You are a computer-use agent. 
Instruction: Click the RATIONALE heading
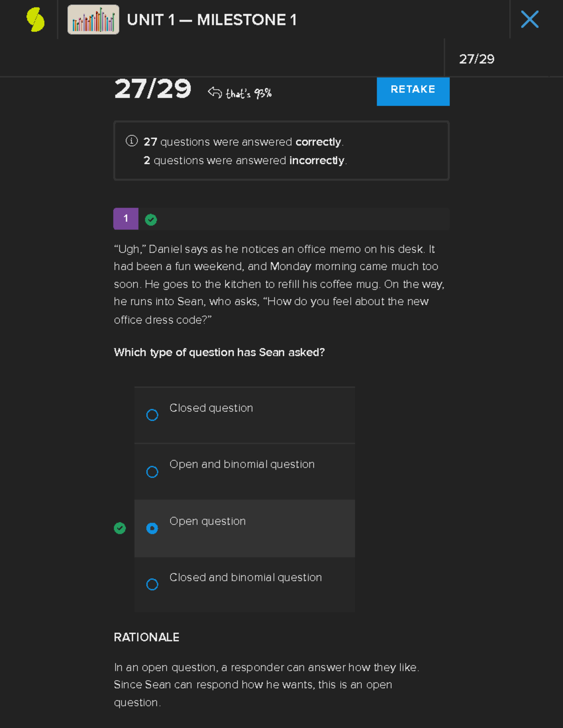click(146, 638)
